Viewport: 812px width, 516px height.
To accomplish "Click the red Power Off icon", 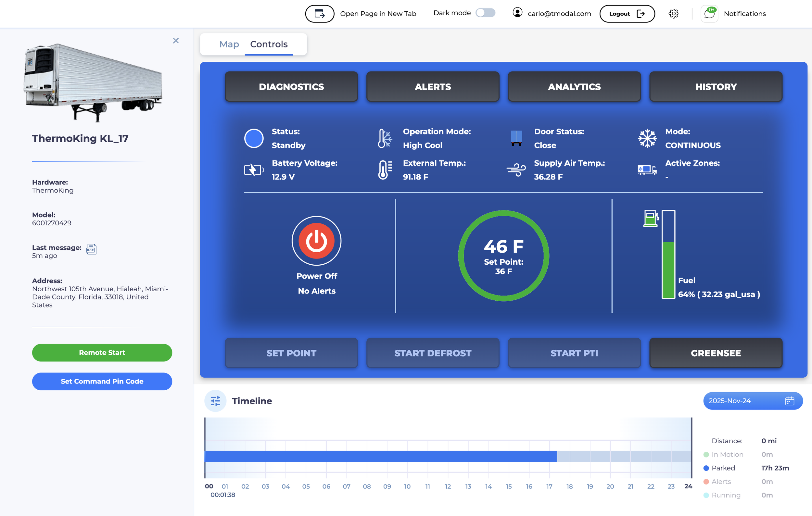I will pos(316,241).
